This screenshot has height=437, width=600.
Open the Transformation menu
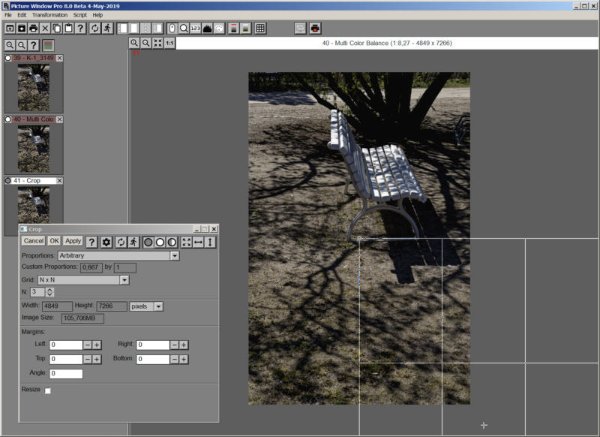pos(49,15)
